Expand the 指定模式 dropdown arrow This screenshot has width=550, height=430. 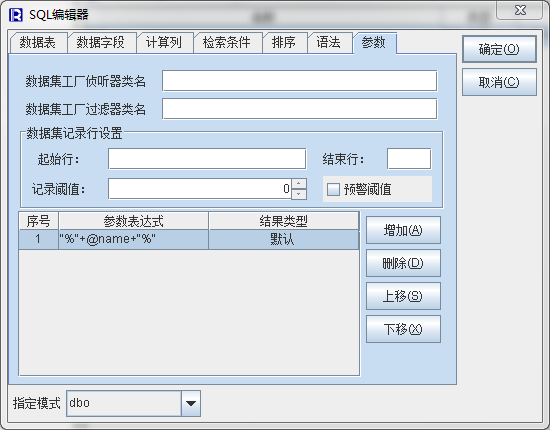click(x=191, y=403)
